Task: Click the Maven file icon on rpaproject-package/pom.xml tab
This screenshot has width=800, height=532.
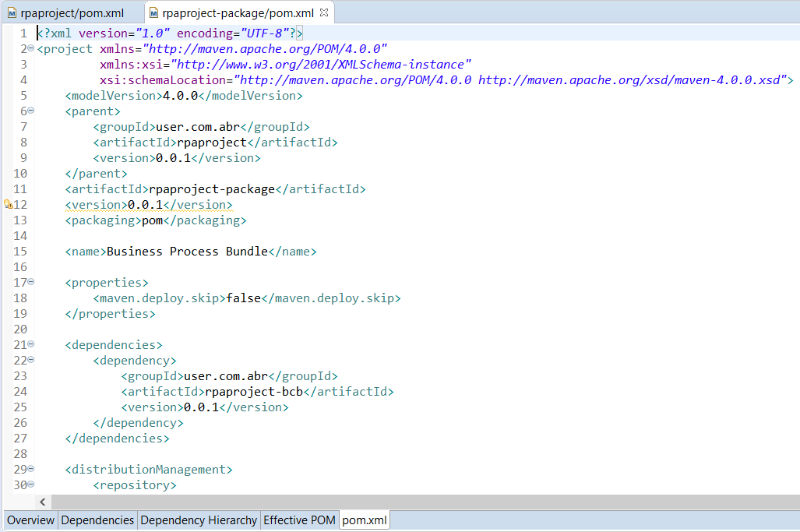Action: coord(153,13)
